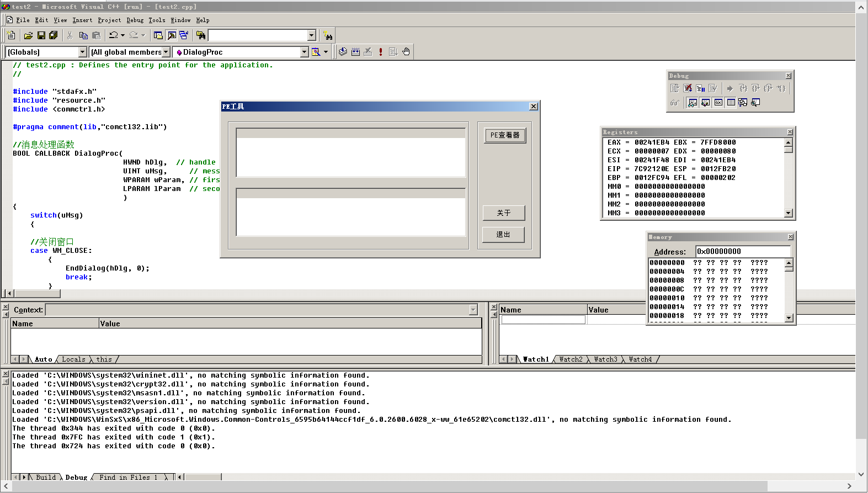Click the Build icon in the build minibar
This screenshot has width=868, height=493.
[x=355, y=52]
